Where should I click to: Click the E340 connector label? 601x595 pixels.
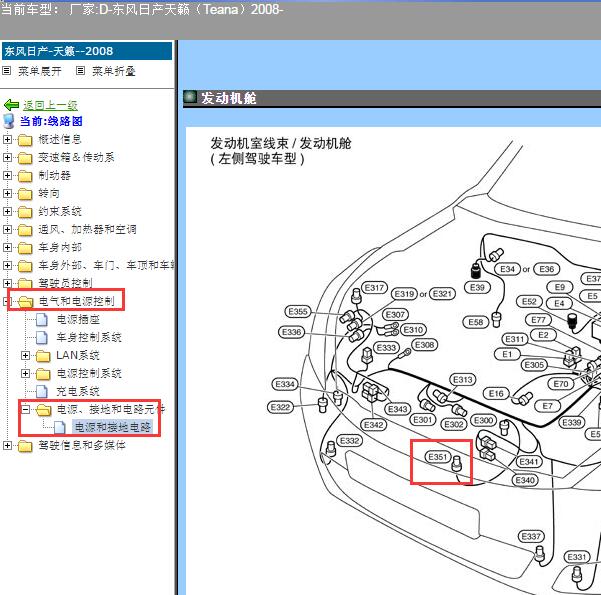point(525,480)
